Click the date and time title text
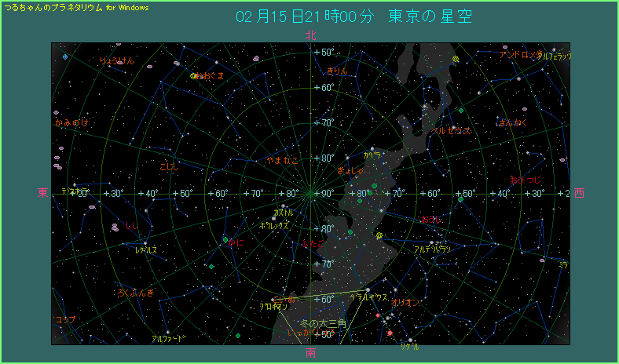The image size is (619, 364). click(x=353, y=16)
